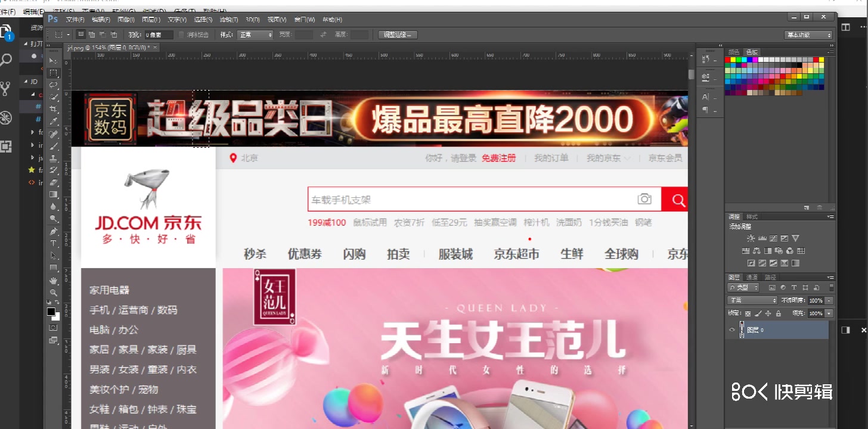Open the Character panel icon

coord(706,97)
